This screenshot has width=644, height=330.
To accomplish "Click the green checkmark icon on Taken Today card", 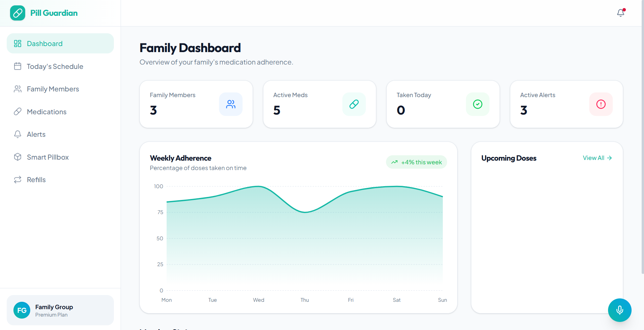I will [x=478, y=104].
